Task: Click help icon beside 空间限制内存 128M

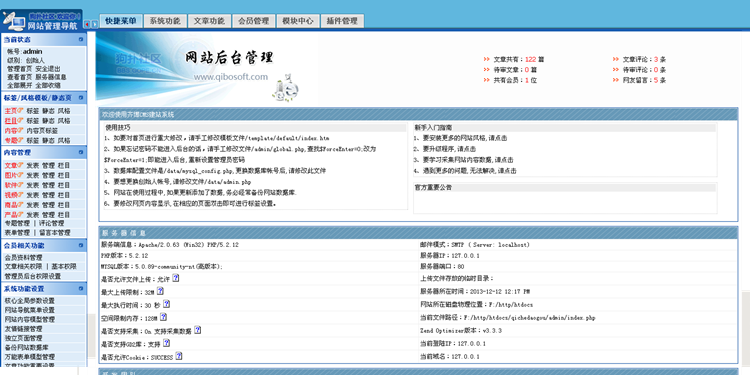Action: 163,317
